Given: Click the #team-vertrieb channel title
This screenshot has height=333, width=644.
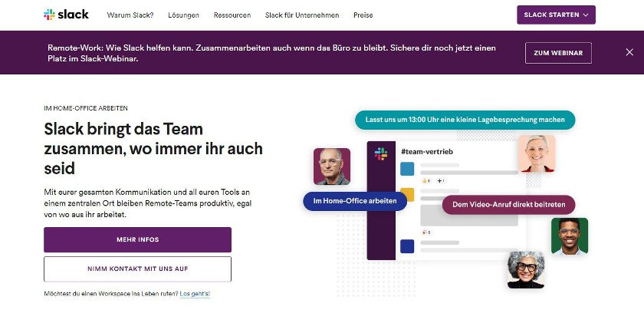Looking at the screenshot, I should click(427, 152).
